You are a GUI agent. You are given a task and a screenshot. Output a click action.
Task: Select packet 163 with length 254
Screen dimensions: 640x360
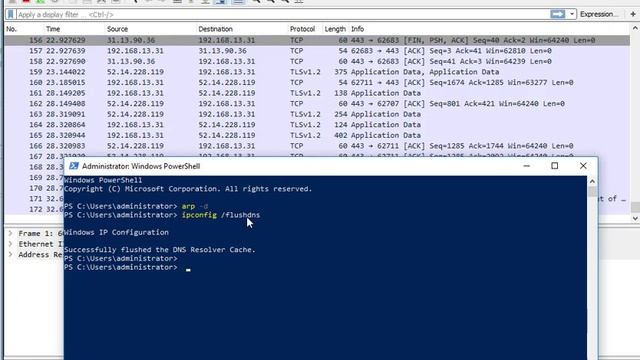click(x=317, y=114)
